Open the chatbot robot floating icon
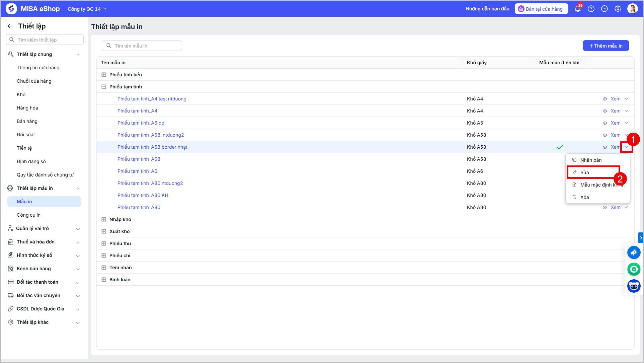This screenshot has height=363, width=644. click(x=634, y=286)
